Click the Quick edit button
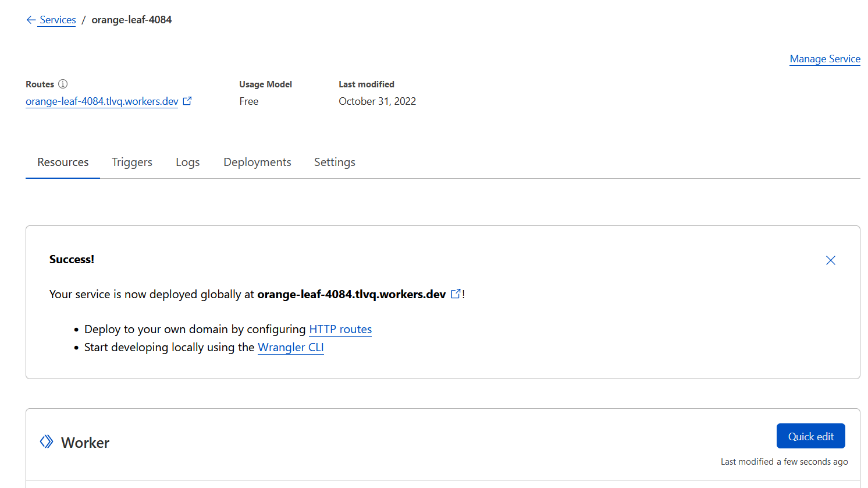Screen dimensions: 868x488 click(810, 436)
